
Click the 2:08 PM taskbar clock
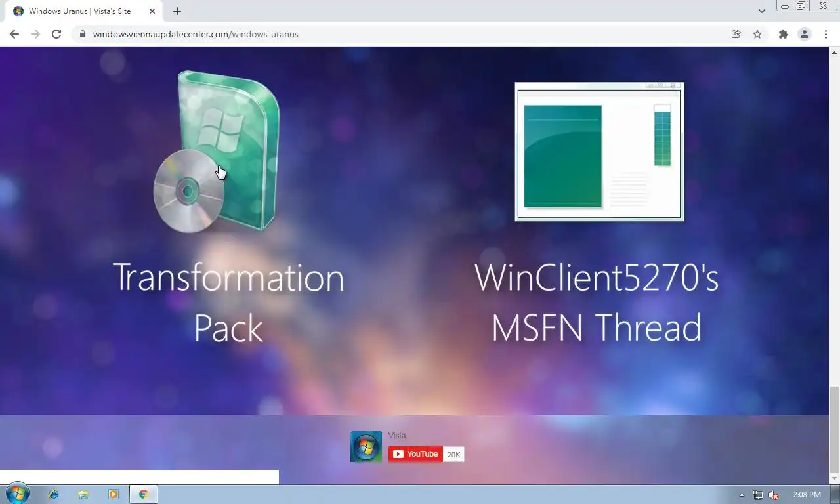point(807,495)
